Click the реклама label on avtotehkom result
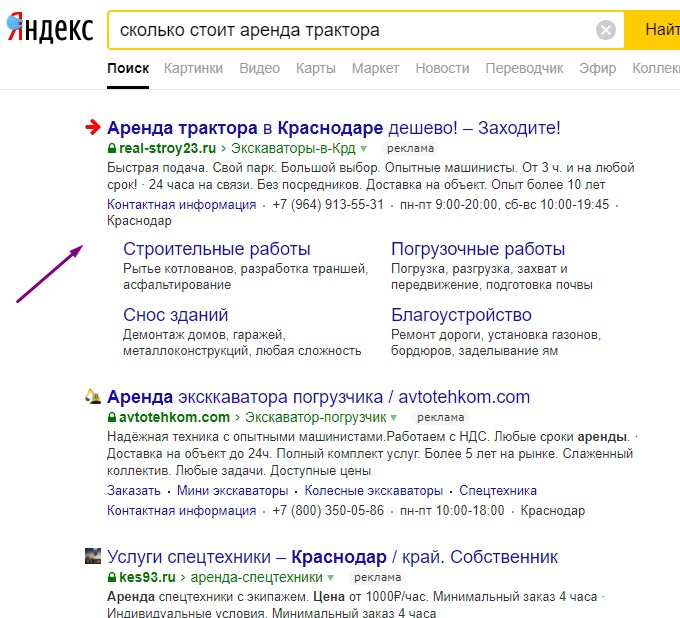Viewport: 680px width, 618px height. [x=441, y=418]
